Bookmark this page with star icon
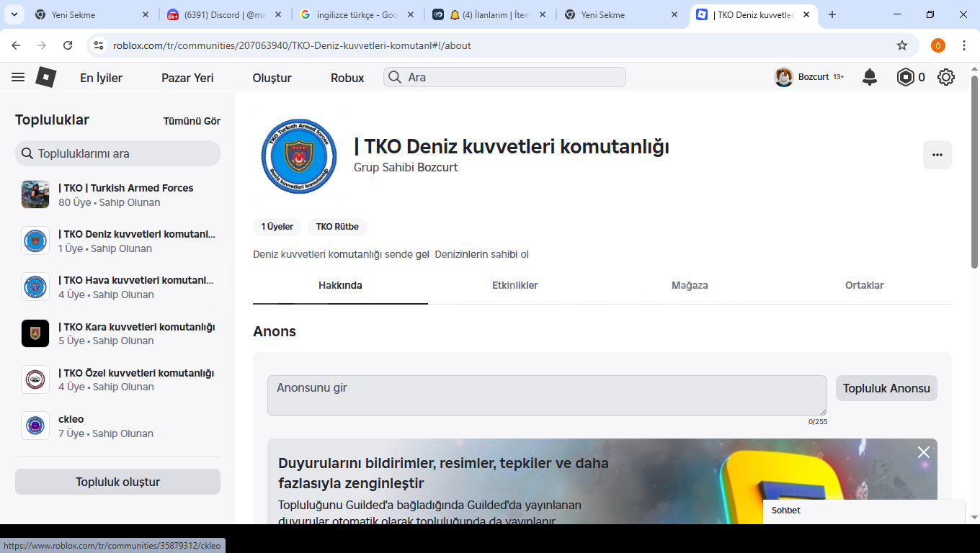980x553 pixels. click(902, 45)
